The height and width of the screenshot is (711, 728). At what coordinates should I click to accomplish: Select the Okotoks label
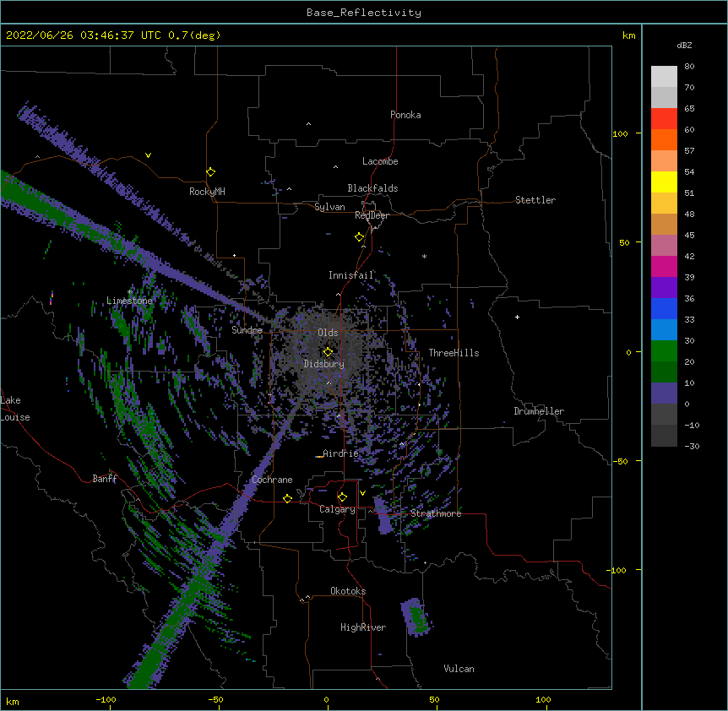(x=348, y=591)
